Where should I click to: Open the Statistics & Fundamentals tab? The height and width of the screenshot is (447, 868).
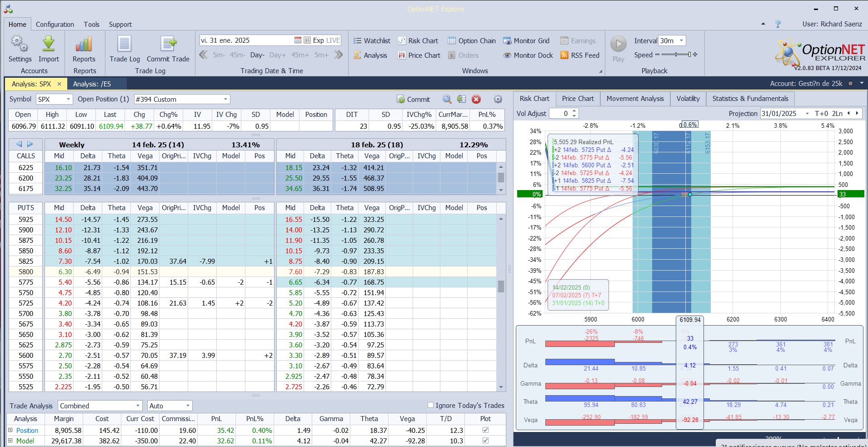coord(750,99)
